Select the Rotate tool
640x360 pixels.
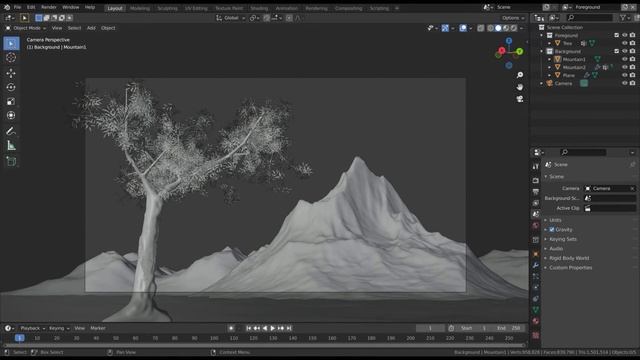11,87
